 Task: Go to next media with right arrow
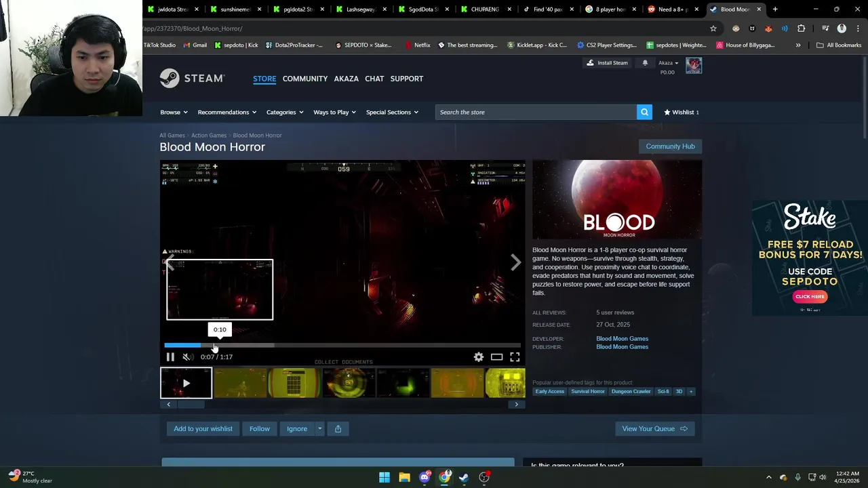pyautogui.click(x=515, y=263)
